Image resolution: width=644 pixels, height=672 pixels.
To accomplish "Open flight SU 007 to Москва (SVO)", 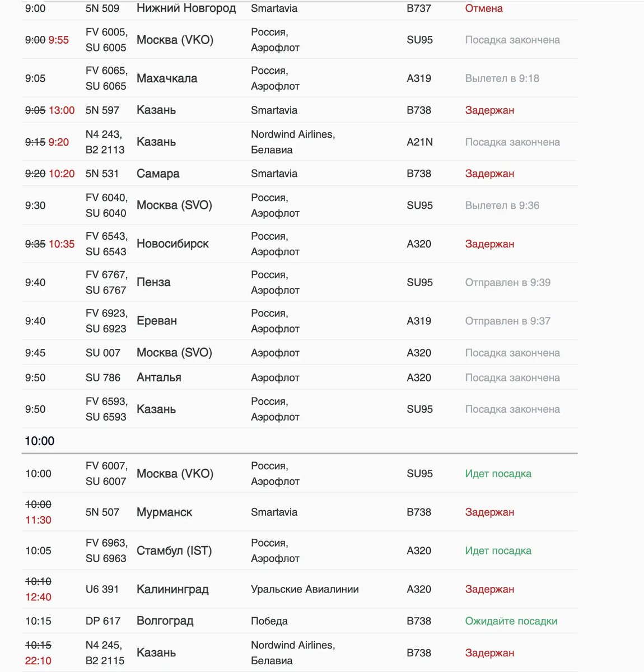I will point(300,353).
